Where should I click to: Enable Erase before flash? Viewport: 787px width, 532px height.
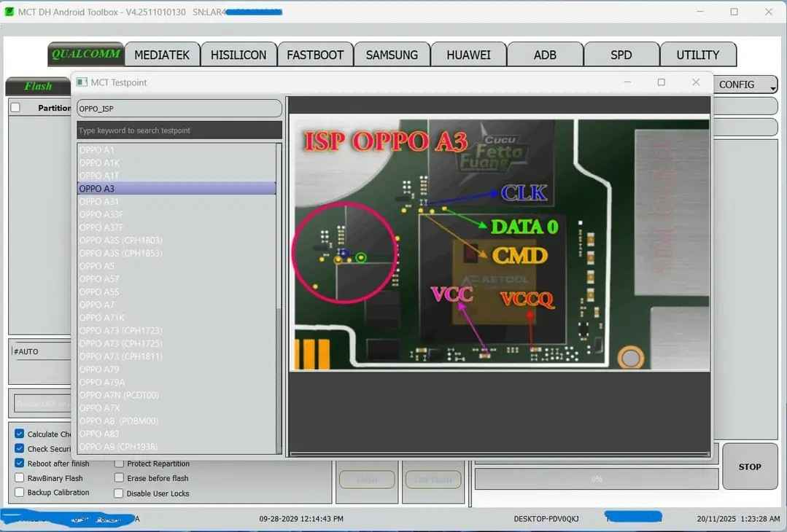pyautogui.click(x=119, y=478)
